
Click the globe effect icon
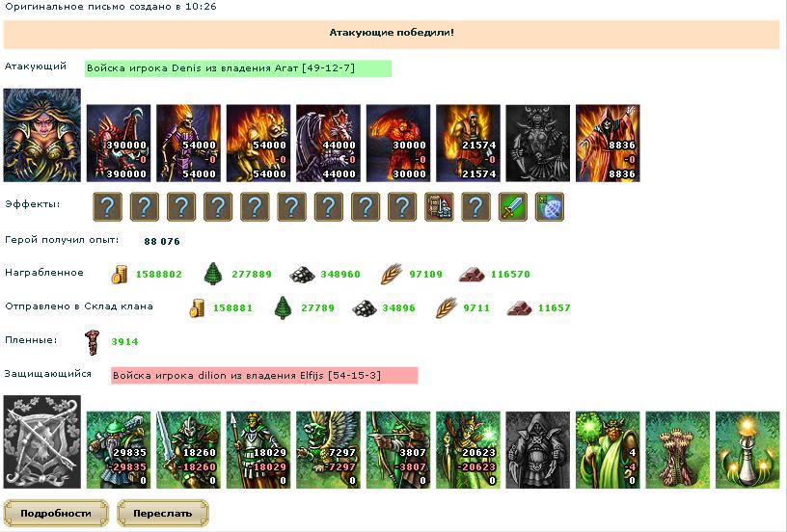(550, 206)
